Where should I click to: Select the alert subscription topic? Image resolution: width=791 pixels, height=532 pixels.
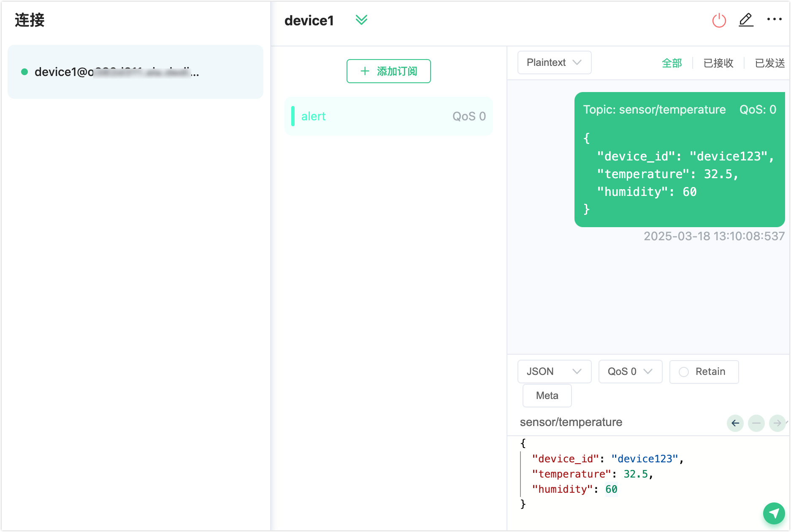[x=388, y=117]
